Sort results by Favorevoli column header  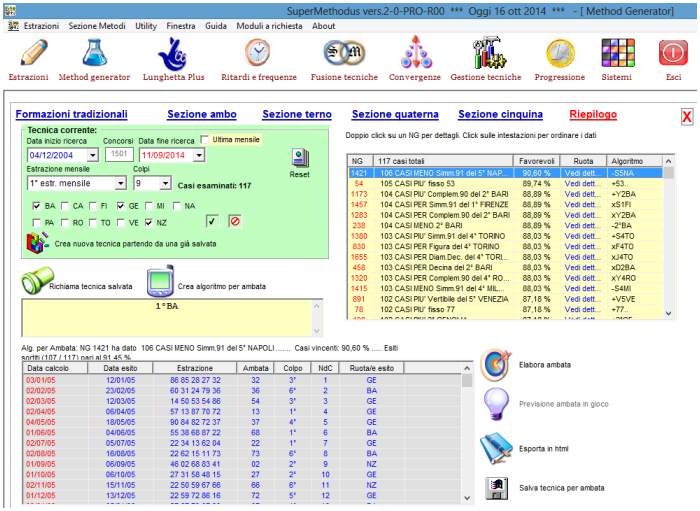(x=537, y=161)
